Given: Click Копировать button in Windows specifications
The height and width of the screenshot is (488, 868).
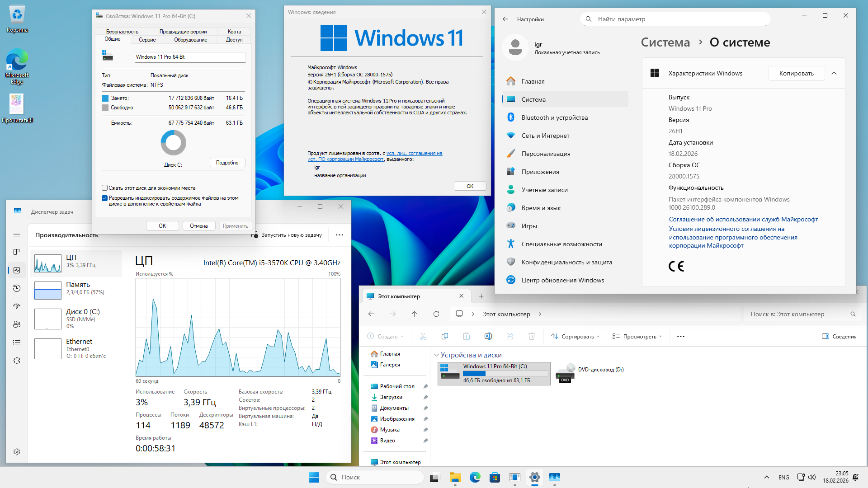Looking at the screenshot, I should coord(796,73).
